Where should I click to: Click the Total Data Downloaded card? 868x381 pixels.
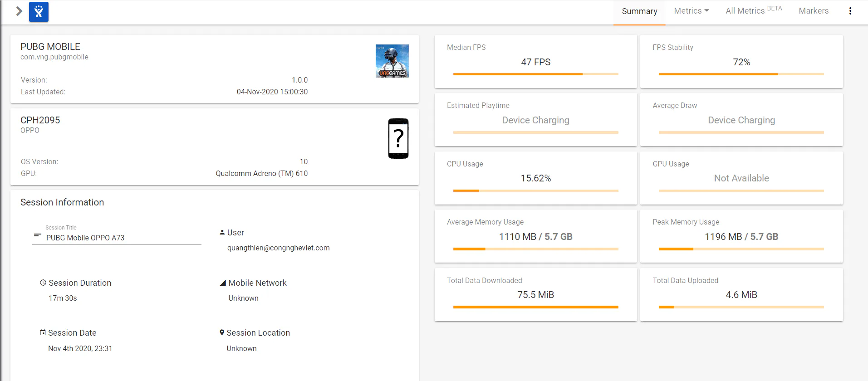pyautogui.click(x=535, y=294)
